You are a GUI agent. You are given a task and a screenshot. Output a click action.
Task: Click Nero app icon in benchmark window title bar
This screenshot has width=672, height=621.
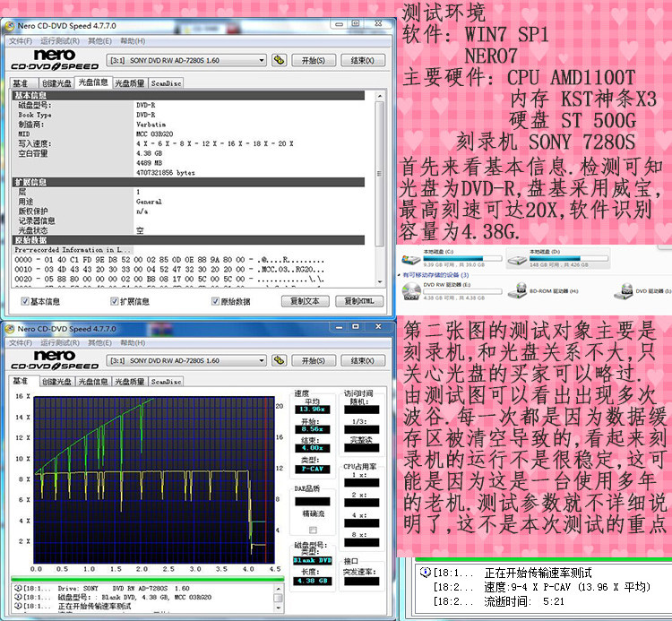[10, 329]
